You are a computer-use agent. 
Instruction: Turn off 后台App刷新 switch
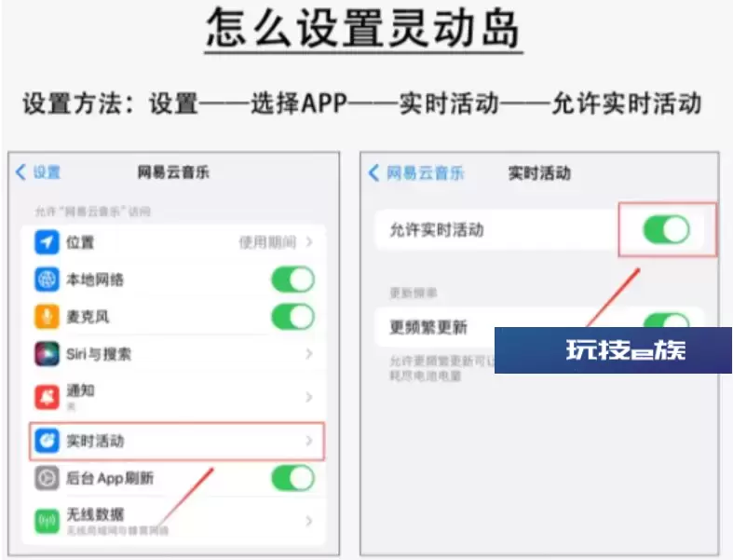pos(292,478)
